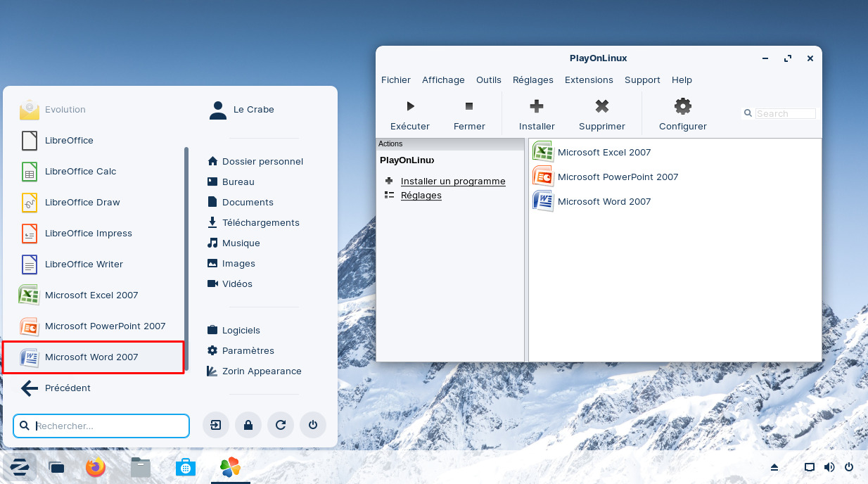This screenshot has height=484, width=868.
Task: Open the Images folder shortcut
Action: [231, 263]
